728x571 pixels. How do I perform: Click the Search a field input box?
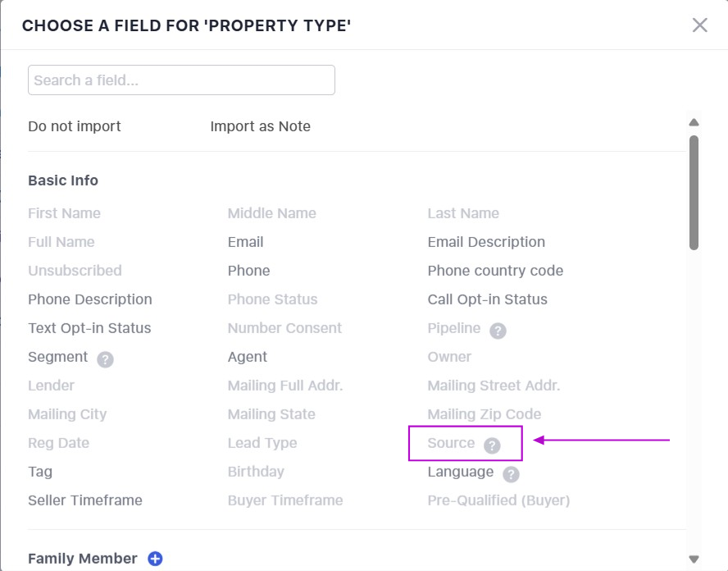pyautogui.click(x=181, y=80)
